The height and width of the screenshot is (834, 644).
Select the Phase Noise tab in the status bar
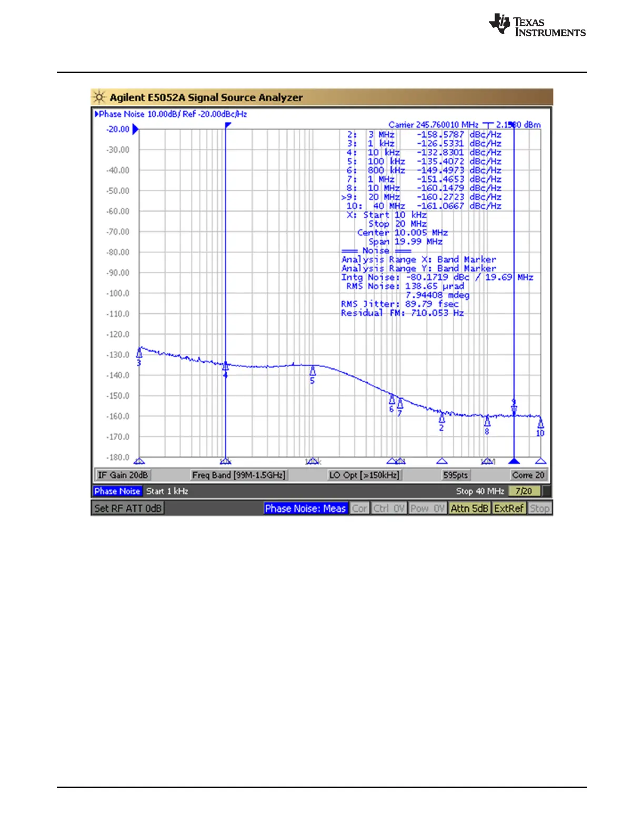[x=117, y=491]
